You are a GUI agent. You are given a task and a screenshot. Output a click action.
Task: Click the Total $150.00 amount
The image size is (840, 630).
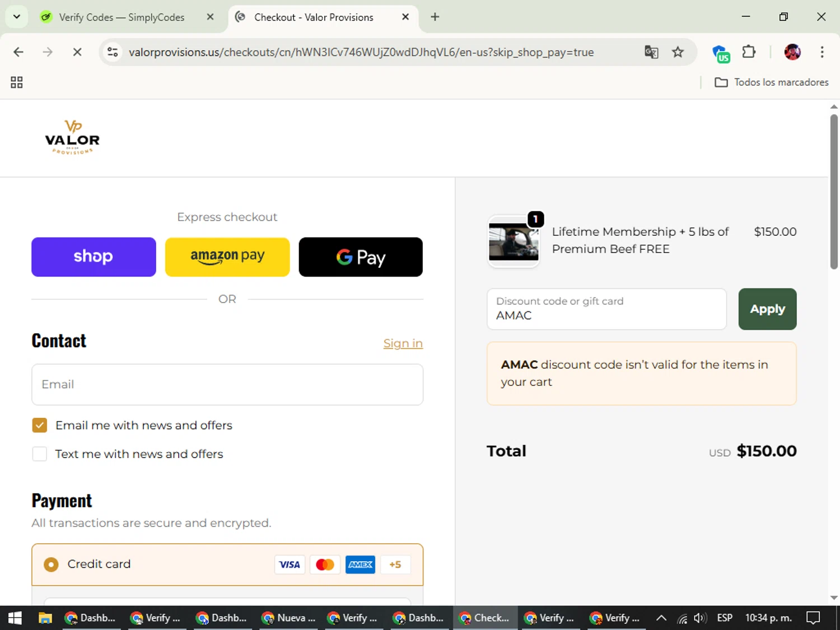coord(766,451)
